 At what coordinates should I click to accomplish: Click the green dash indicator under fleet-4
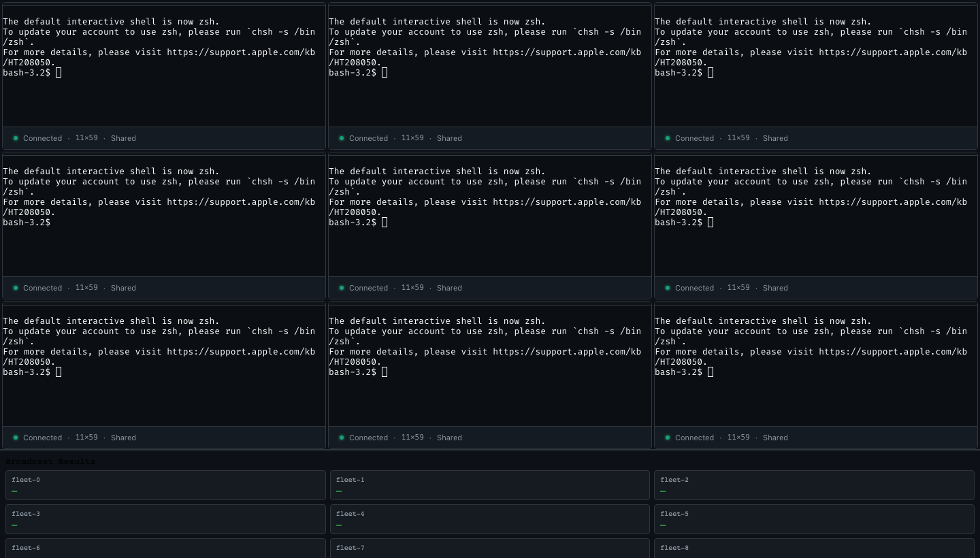pos(339,525)
